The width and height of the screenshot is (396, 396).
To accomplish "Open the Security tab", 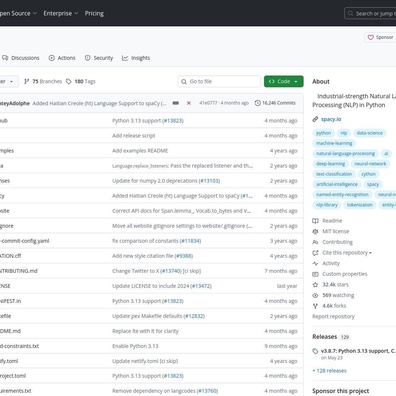I will [99, 58].
